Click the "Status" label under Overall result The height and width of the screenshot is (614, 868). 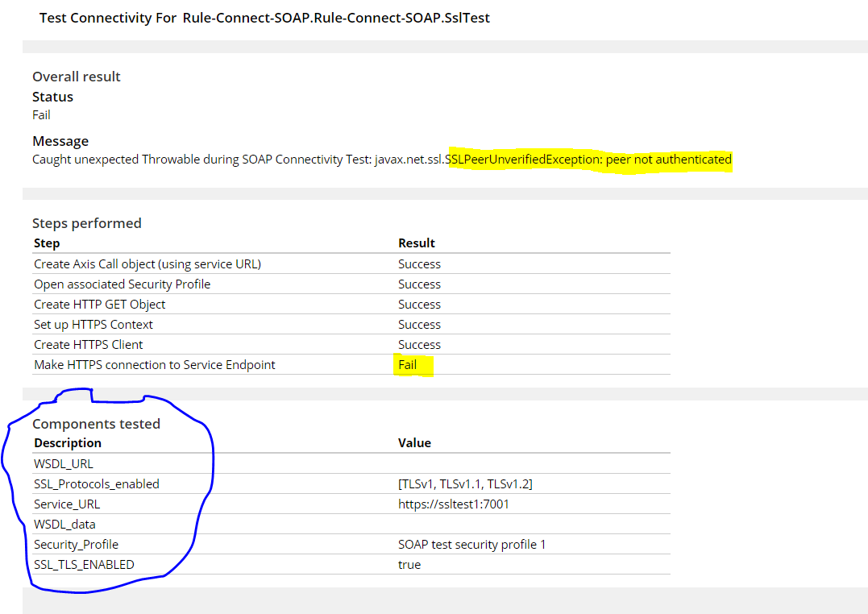pos(52,97)
